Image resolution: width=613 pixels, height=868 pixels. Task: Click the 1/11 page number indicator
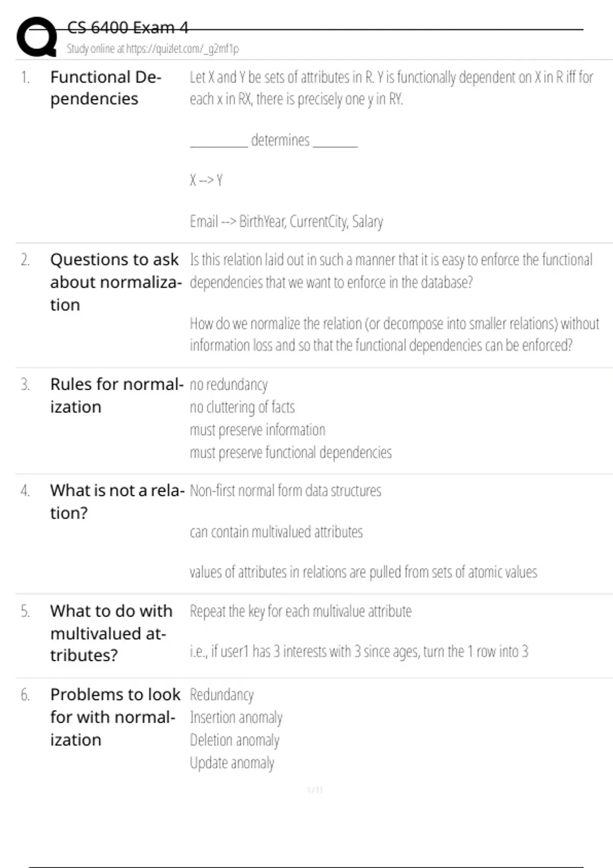pos(315,790)
